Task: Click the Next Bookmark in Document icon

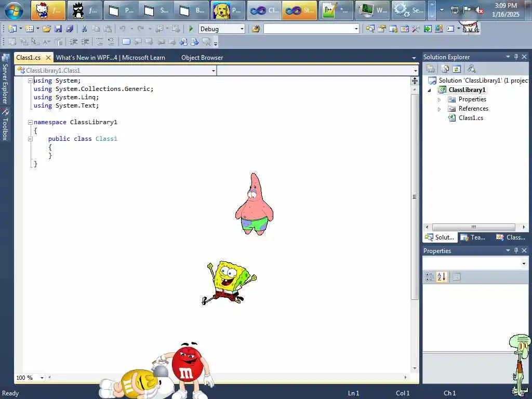Action: coord(195,42)
